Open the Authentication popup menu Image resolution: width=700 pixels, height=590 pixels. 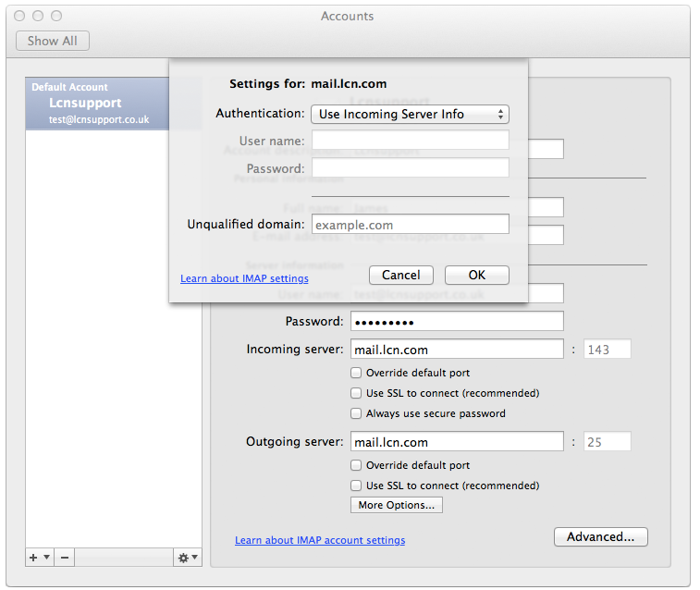[x=410, y=115]
